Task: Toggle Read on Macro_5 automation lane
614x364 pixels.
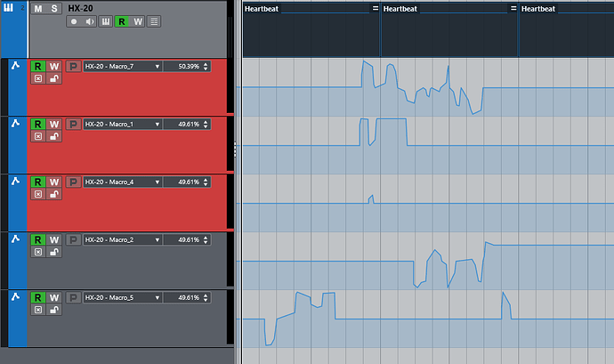Action: click(x=38, y=297)
